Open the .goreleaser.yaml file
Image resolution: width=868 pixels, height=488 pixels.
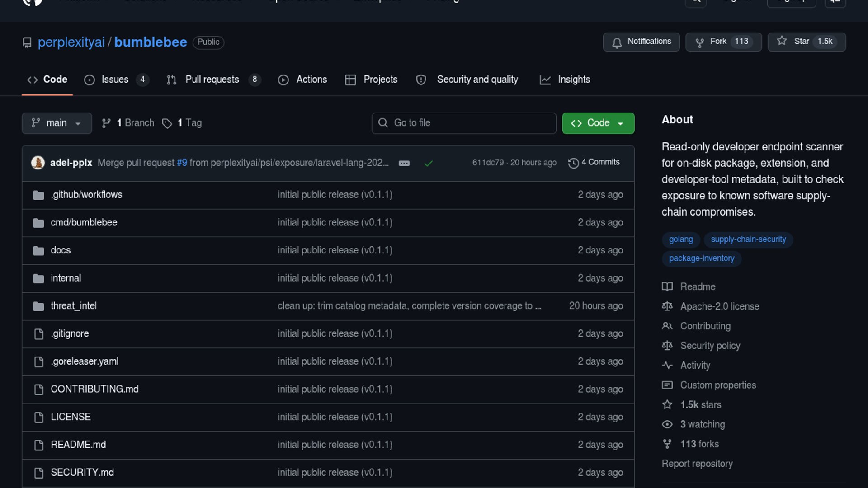pyautogui.click(x=85, y=361)
